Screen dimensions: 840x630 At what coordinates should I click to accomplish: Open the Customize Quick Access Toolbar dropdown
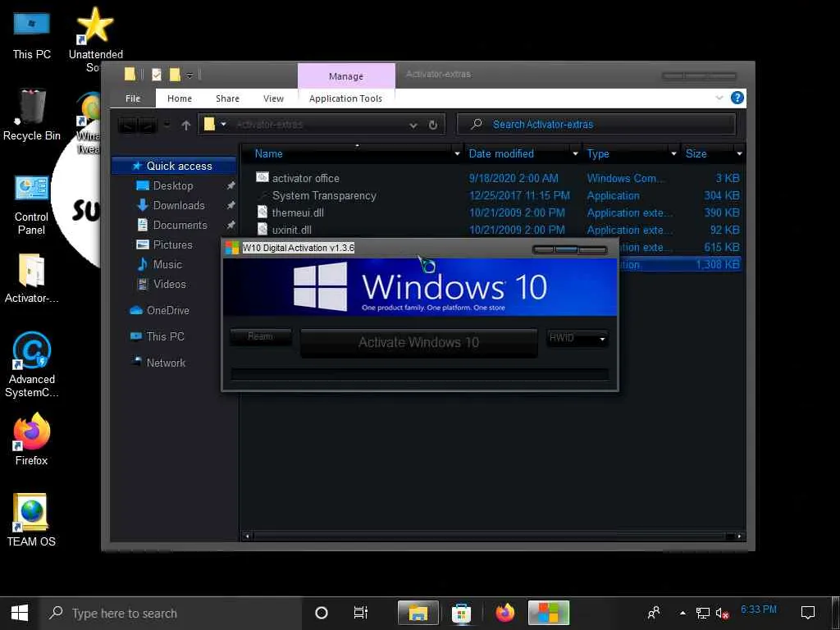pyautogui.click(x=189, y=75)
